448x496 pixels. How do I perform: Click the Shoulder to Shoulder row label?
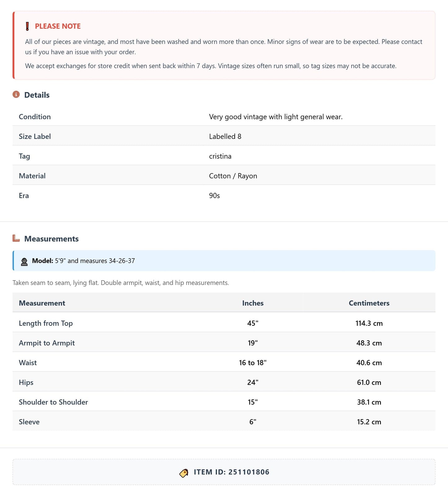(53, 402)
